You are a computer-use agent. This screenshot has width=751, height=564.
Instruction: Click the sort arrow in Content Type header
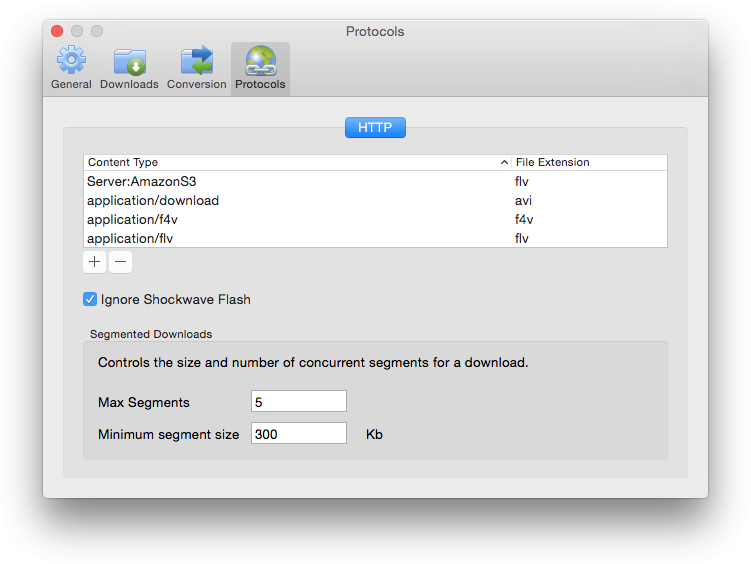click(504, 162)
